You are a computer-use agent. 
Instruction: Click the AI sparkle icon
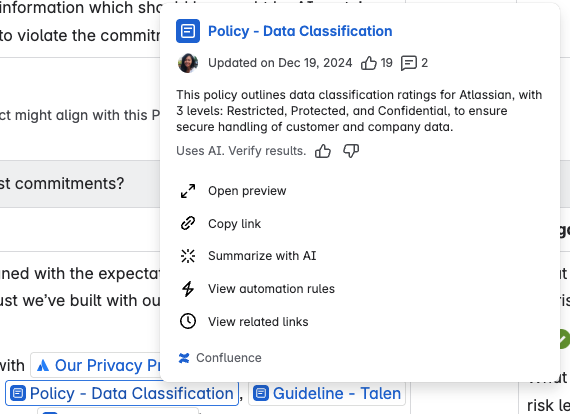pos(188,256)
